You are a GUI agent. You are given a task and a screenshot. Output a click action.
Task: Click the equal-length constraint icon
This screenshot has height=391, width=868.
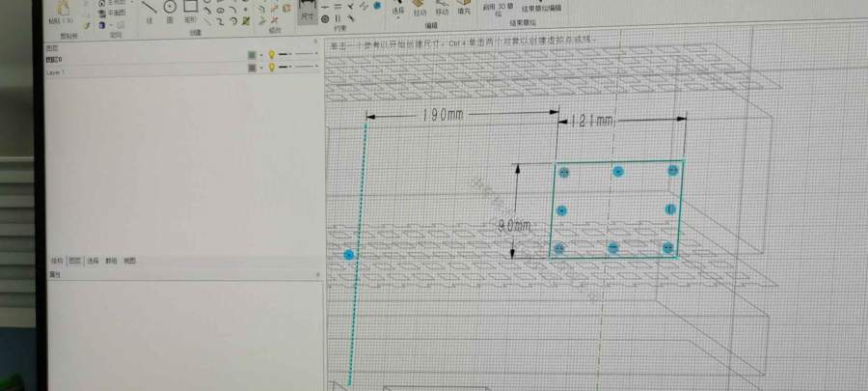tap(337, 7)
